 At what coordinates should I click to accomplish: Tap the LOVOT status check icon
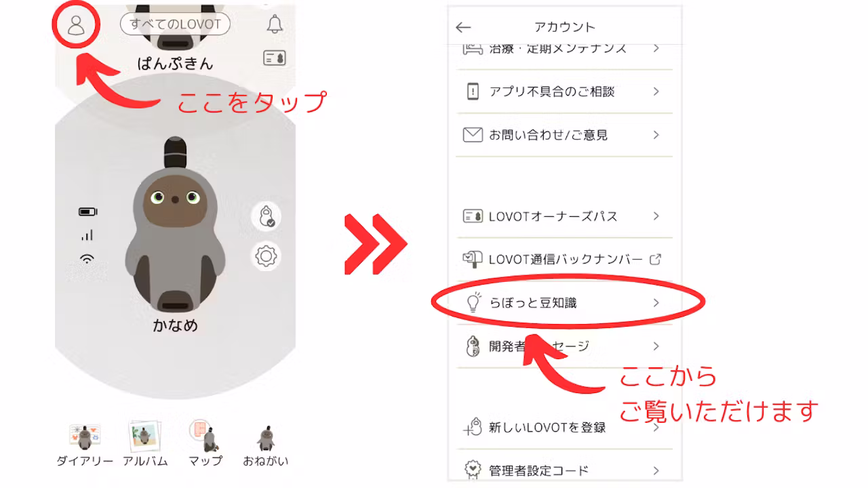click(266, 216)
